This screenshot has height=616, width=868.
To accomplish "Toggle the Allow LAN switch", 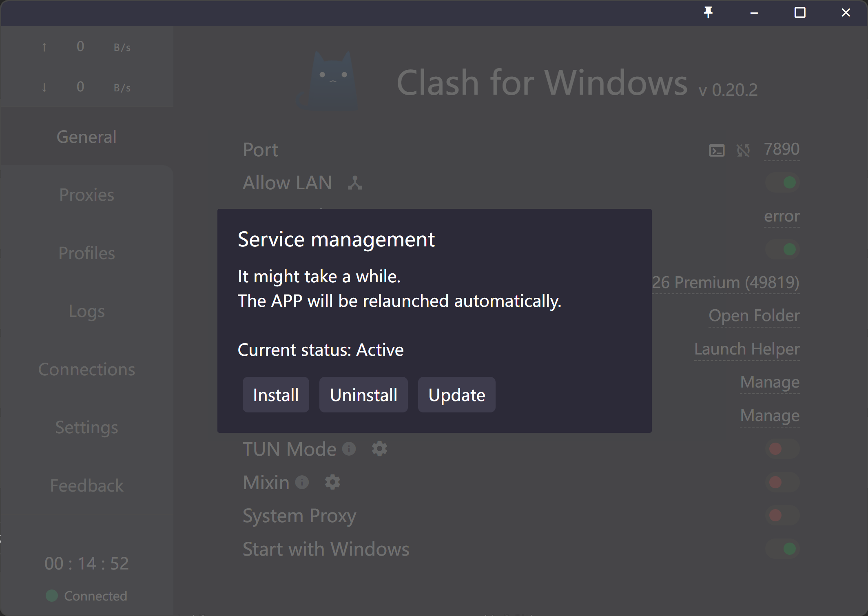I will [x=782, y=182].
